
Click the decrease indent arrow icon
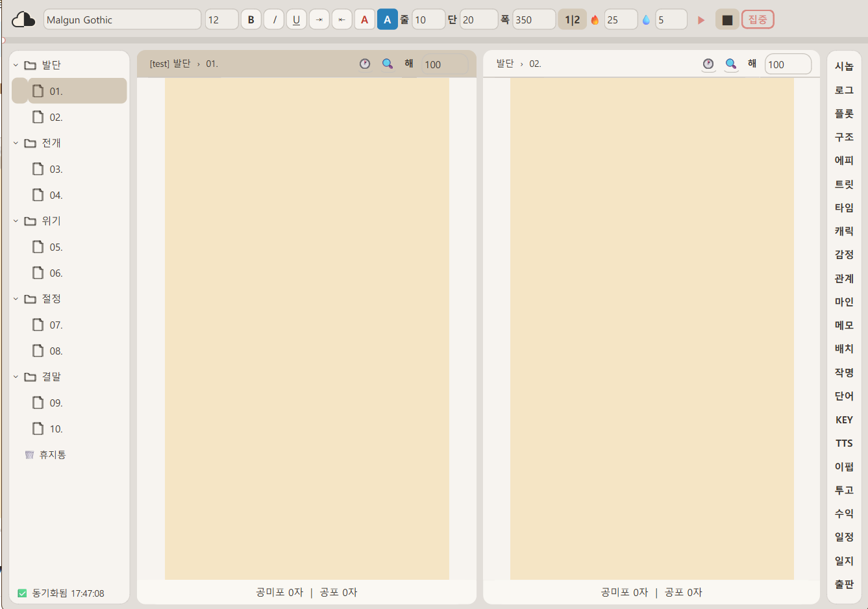342,19
